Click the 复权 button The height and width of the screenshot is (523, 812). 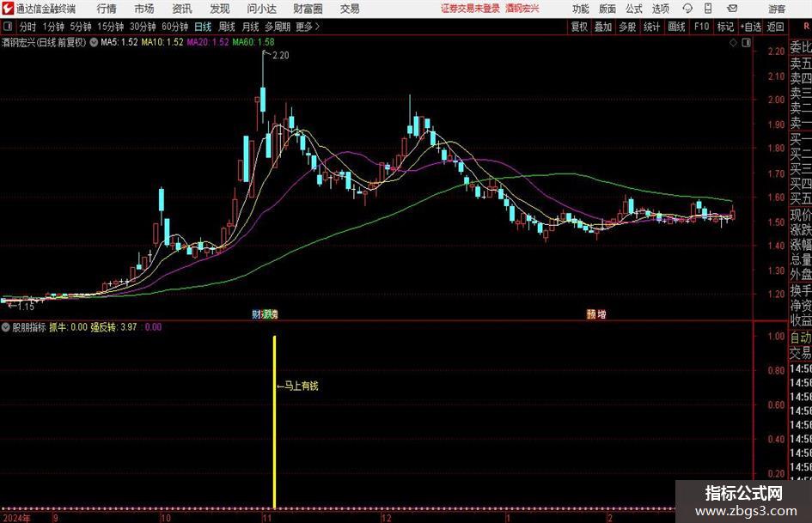tap(579, 27)
